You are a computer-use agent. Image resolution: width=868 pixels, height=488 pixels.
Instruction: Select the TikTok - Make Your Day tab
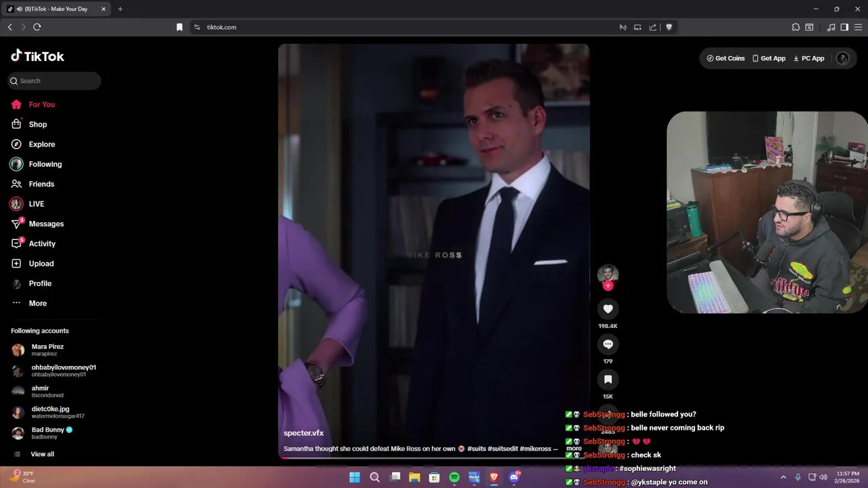click(56, 9)
